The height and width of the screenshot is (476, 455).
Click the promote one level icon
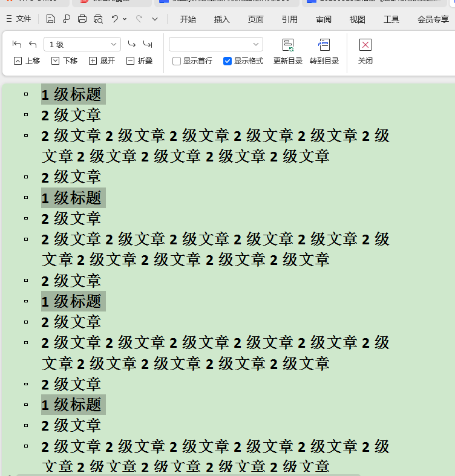coord(33,44)
